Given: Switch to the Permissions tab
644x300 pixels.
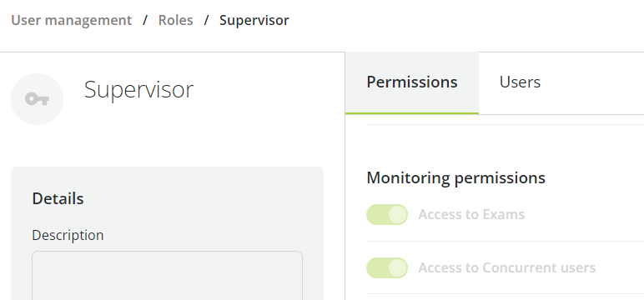Looking at the screenshot, I should (x=412, y=82).
